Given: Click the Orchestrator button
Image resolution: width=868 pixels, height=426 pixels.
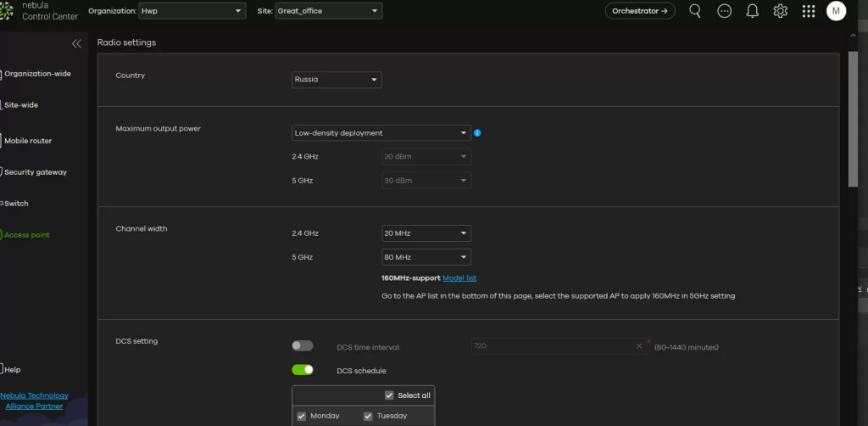Looking at the screenshot, I should (x=640, y=11).
